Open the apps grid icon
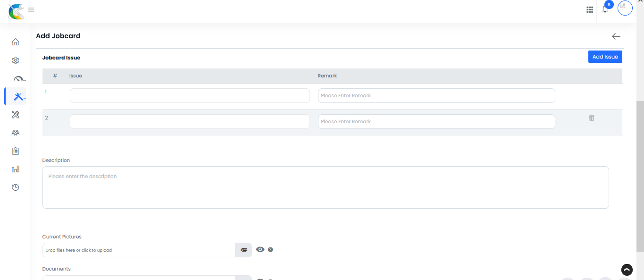Screen dimensions: 644x280 [x=590, y=9]
